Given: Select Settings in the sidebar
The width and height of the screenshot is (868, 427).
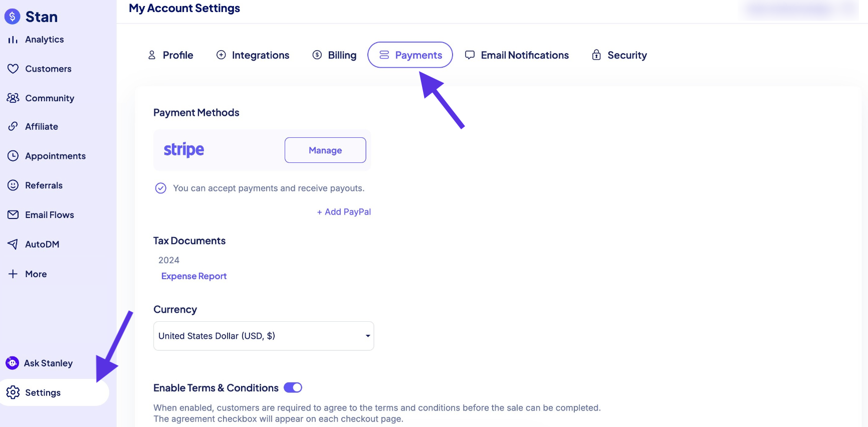Looking at the screenshot, I should pos(54,392).
